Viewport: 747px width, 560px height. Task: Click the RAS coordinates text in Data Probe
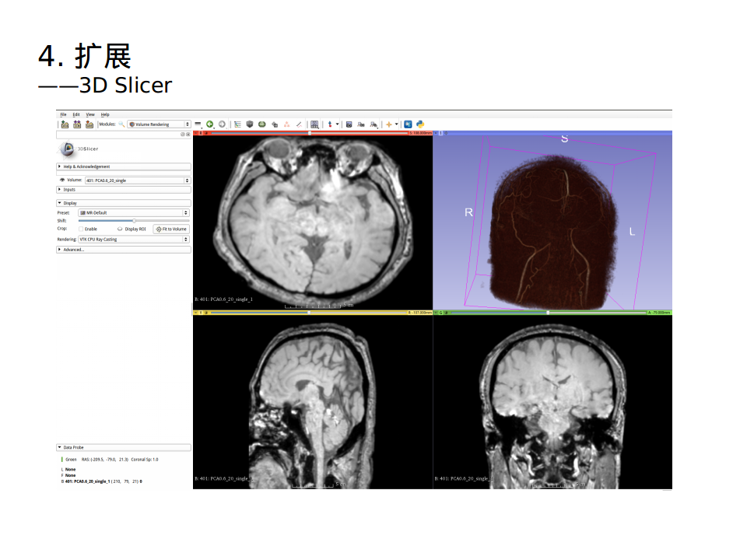pos(105,460)
